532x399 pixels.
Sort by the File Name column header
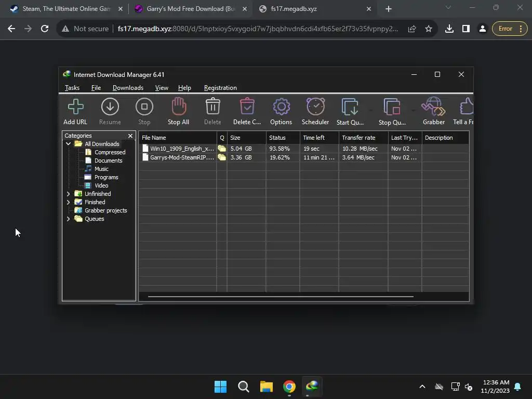coord(178,138)
